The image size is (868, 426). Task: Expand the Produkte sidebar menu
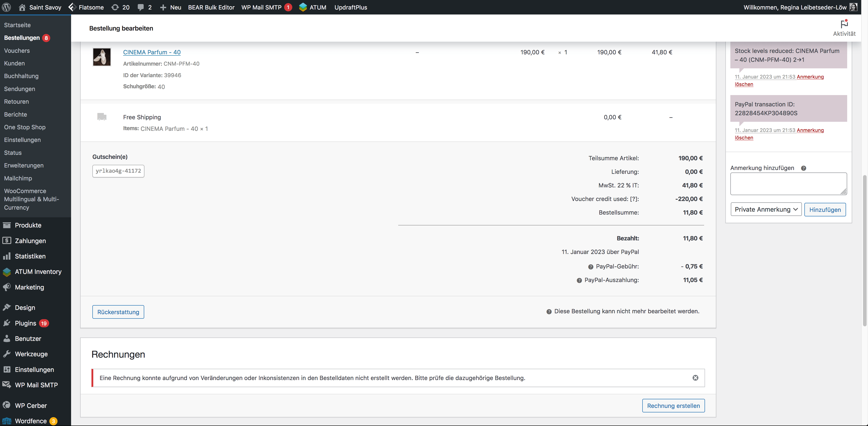point(28,225)
